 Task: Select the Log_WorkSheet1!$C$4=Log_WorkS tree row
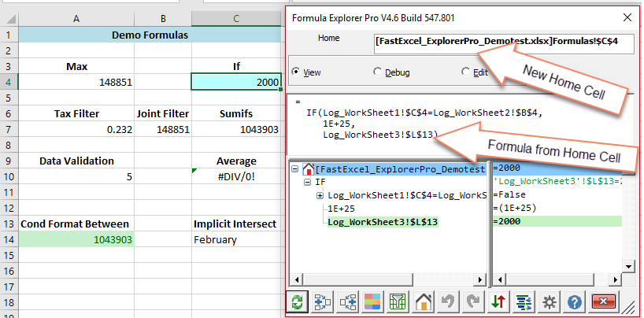[x=407, y=195]
